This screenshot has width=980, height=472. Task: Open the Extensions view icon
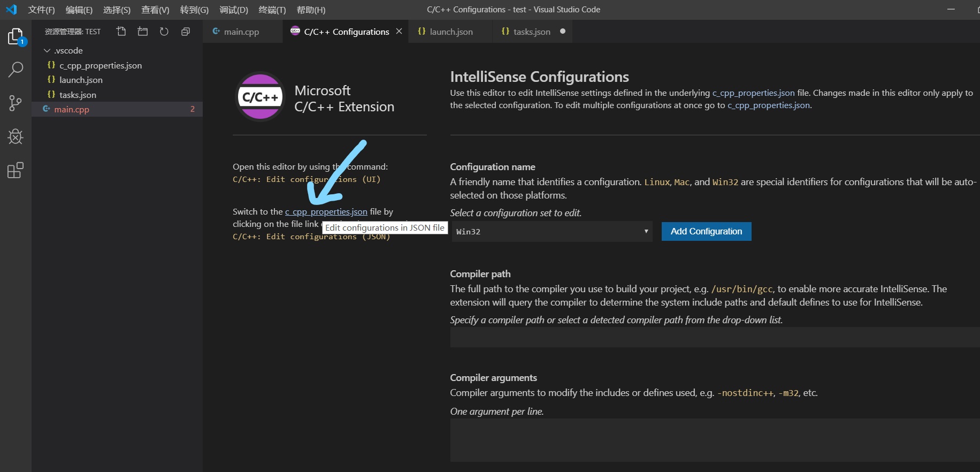coord(16,171)
